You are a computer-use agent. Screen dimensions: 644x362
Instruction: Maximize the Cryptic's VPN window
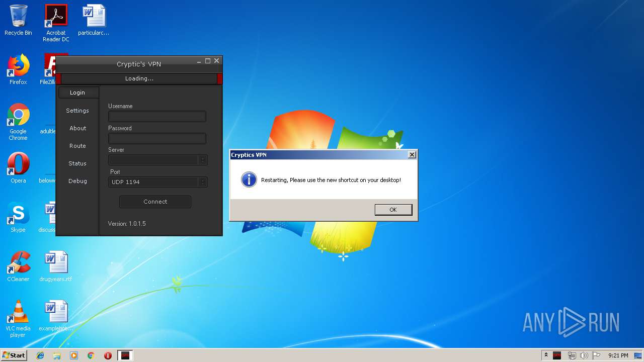pyautogui.click(x=208, y=61)
